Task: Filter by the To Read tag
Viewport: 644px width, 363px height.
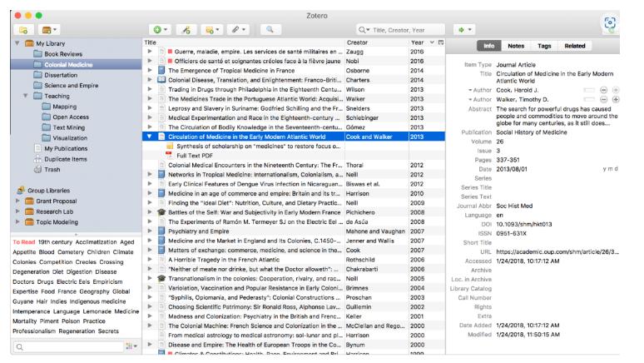Action: point(24,242)
